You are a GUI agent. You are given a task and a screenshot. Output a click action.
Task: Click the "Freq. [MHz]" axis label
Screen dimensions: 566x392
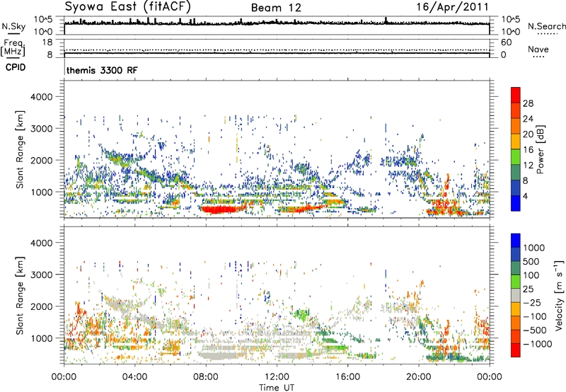tap(13, 48)
